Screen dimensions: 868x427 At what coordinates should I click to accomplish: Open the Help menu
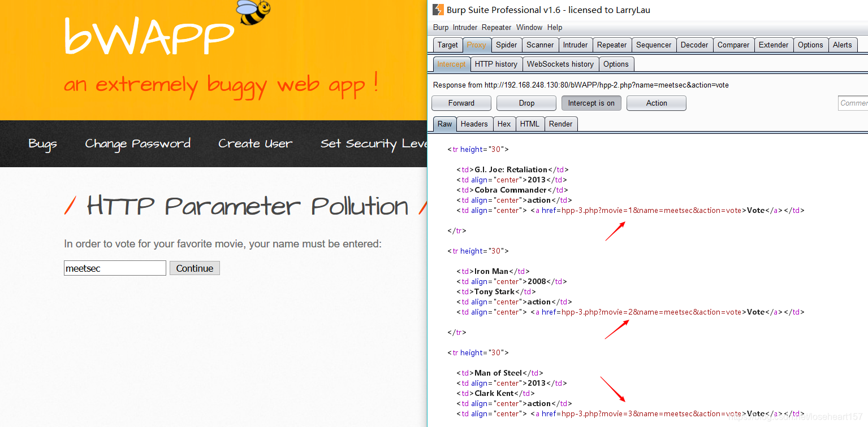555,27
